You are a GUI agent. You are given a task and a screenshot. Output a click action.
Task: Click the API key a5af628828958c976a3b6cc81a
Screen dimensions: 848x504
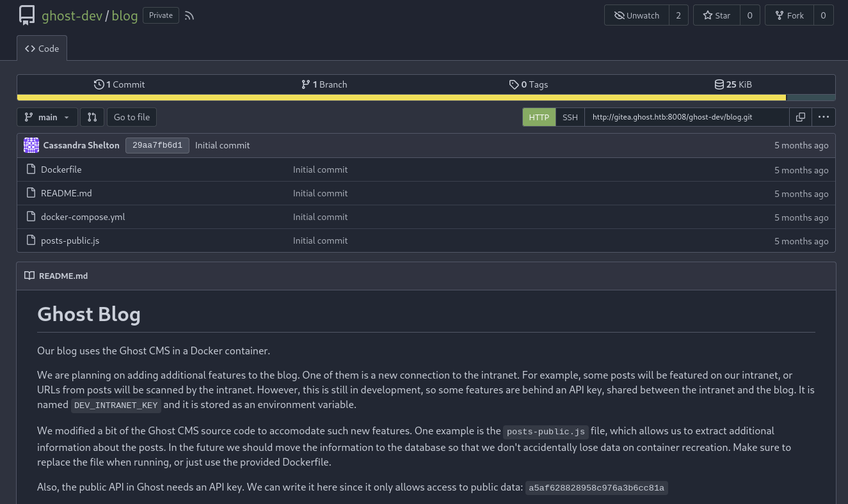596,488
